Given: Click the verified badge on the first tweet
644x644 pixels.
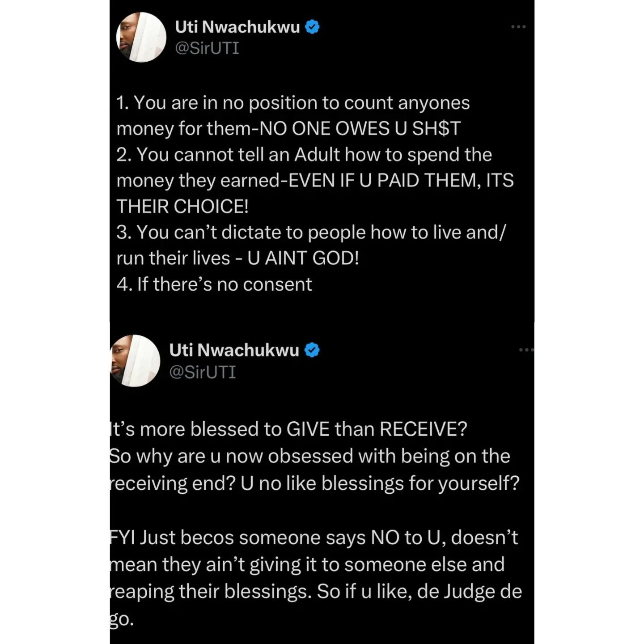Looking at the screenshot, I should [x=312, y=27].
